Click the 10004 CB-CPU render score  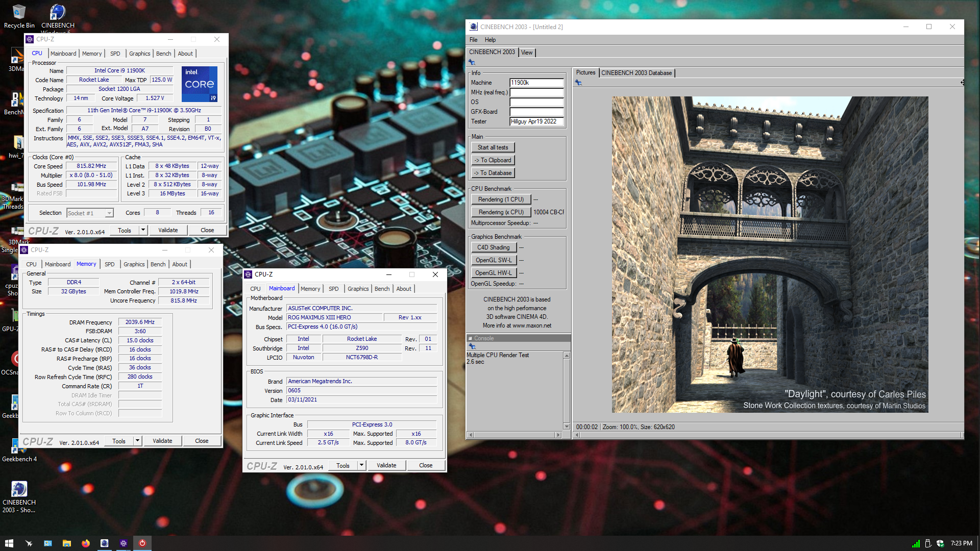coord(549,212)
